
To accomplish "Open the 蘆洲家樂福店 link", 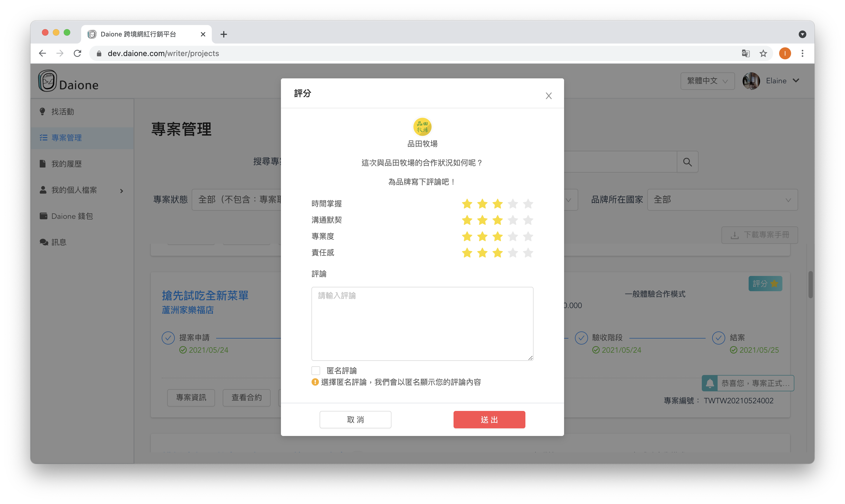I will point(188,310).
